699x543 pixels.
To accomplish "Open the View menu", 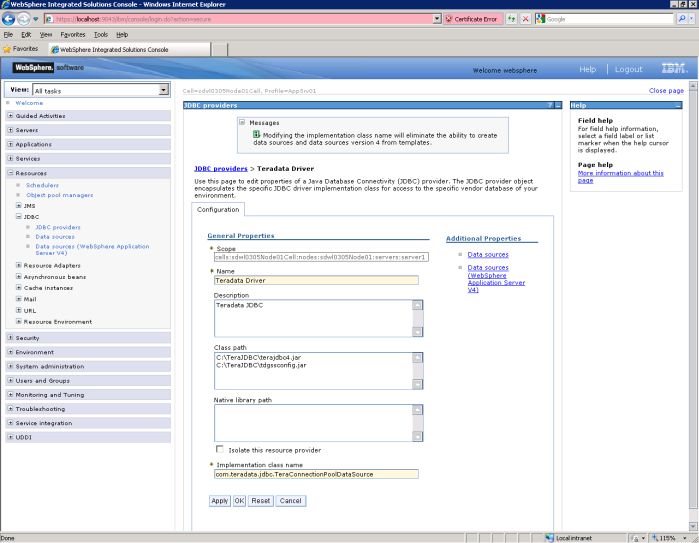I will pyautogui.click(x=46, y=34).
